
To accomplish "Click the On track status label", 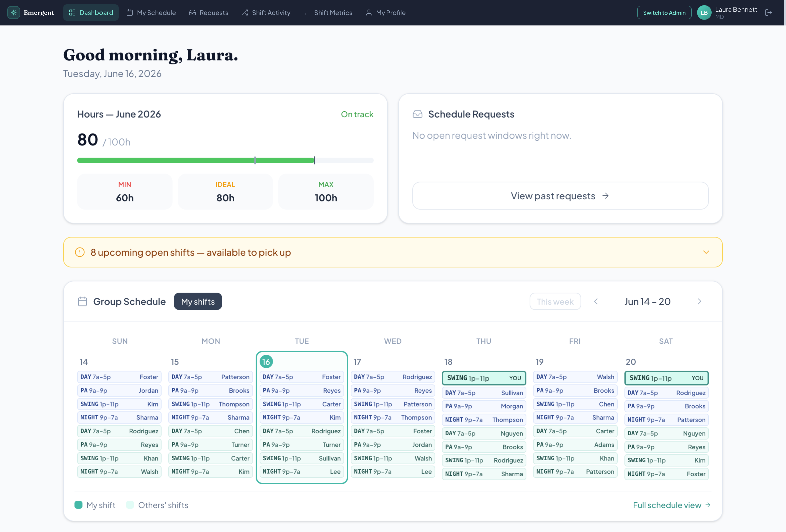I will pos(357,114).
